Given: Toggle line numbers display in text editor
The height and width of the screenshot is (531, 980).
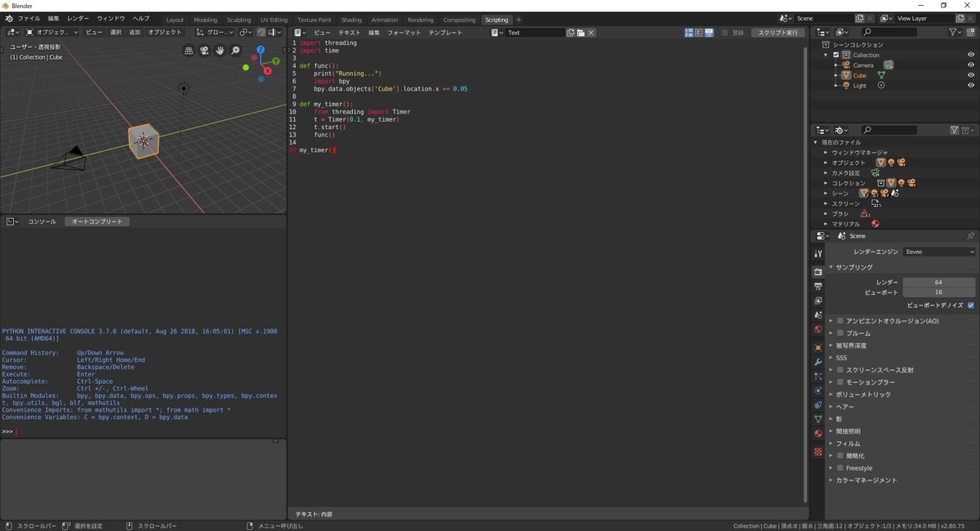Looking at the screenshot, I should click(x=688, y=33).
